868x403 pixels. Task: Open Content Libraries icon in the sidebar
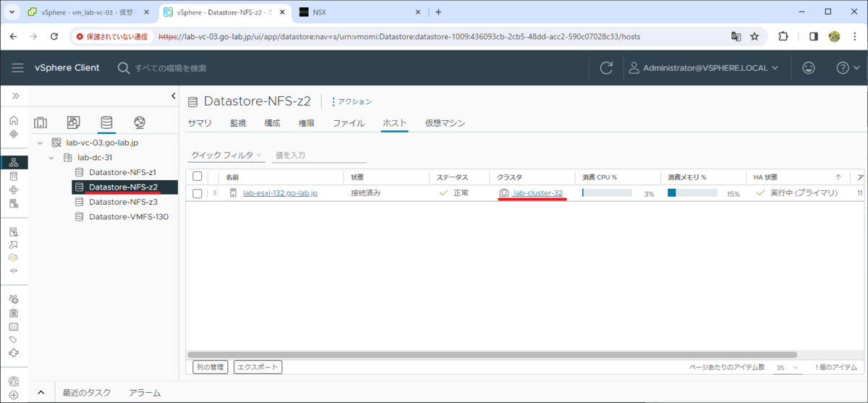pos(14,176)
